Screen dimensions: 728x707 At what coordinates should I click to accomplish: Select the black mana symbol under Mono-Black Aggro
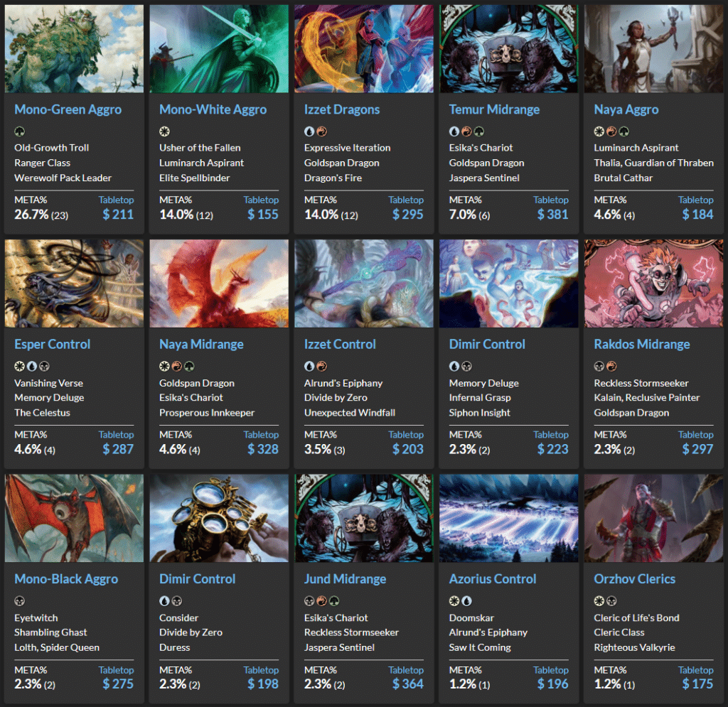[x=19, y=601]
